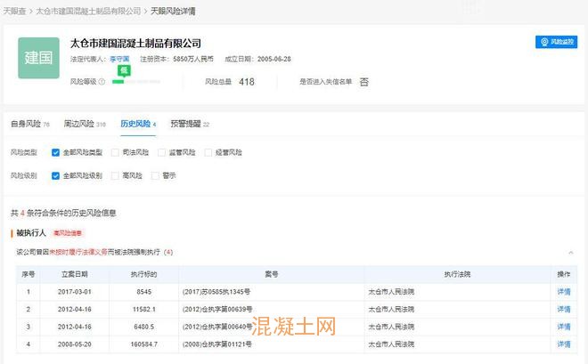Open the 周边风险 tab
Screen dimensions: 588x364
(82, 124)
